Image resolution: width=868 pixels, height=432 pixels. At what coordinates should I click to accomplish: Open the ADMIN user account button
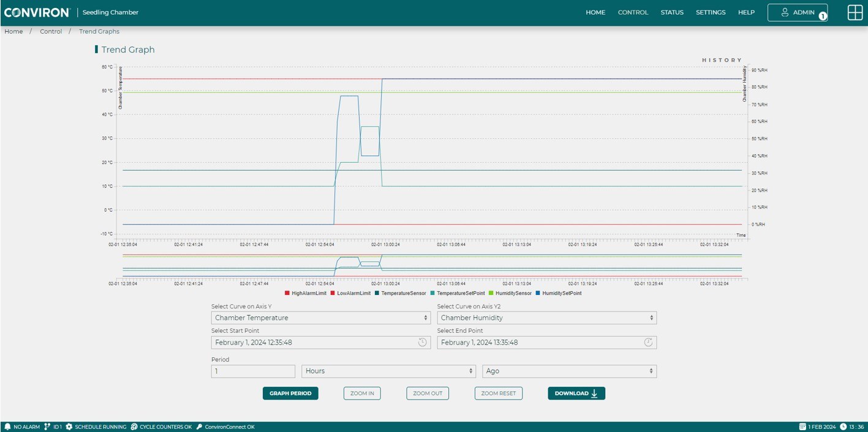click(798, 13)
